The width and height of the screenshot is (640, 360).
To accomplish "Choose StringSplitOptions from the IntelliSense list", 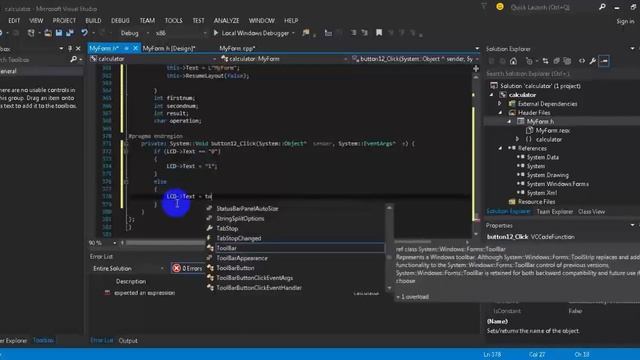I will tap(240, 218).
